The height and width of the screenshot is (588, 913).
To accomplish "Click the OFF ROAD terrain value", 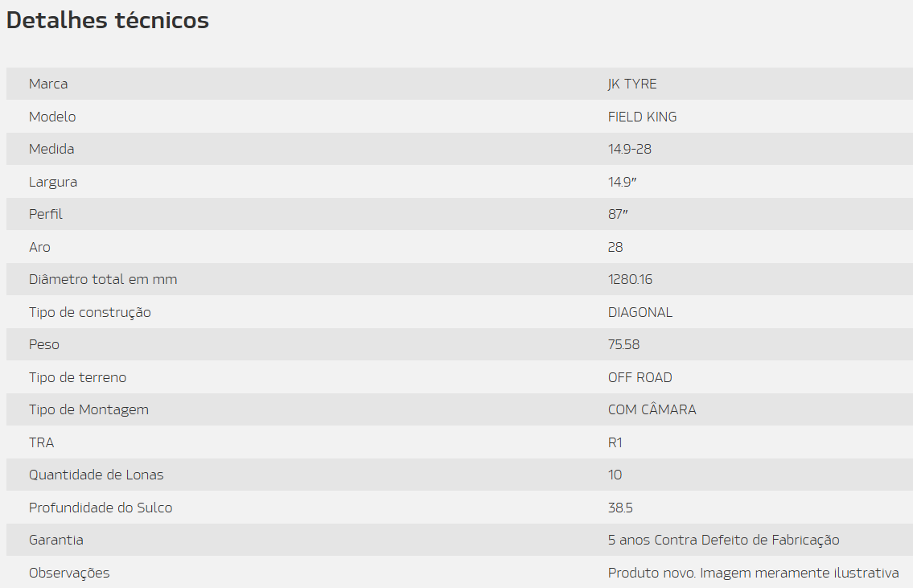I will tap(640, 377).
